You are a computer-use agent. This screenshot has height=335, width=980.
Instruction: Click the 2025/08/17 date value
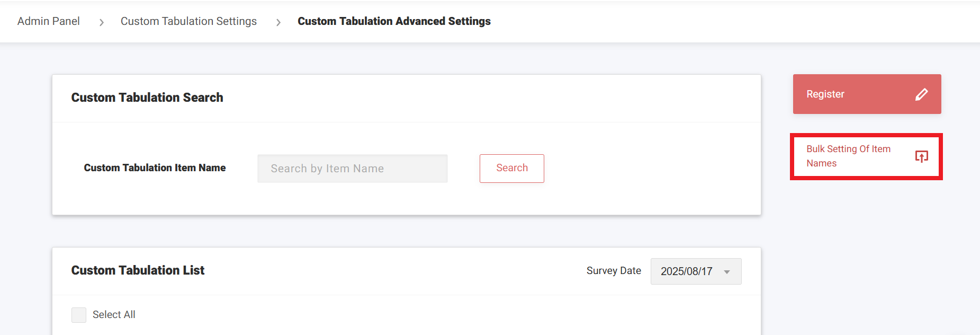point(686,271)
